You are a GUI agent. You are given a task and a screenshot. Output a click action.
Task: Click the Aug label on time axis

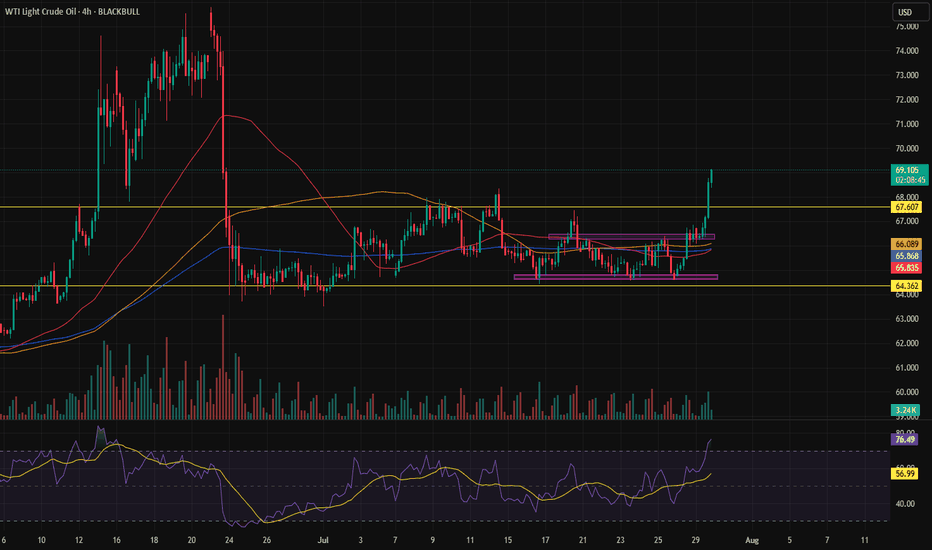coord(752,540)
